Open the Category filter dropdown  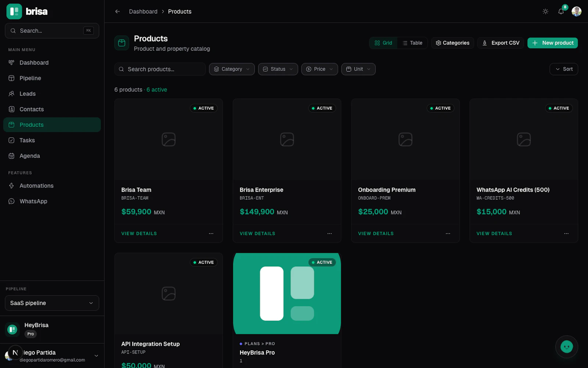[x=232, y=69]
